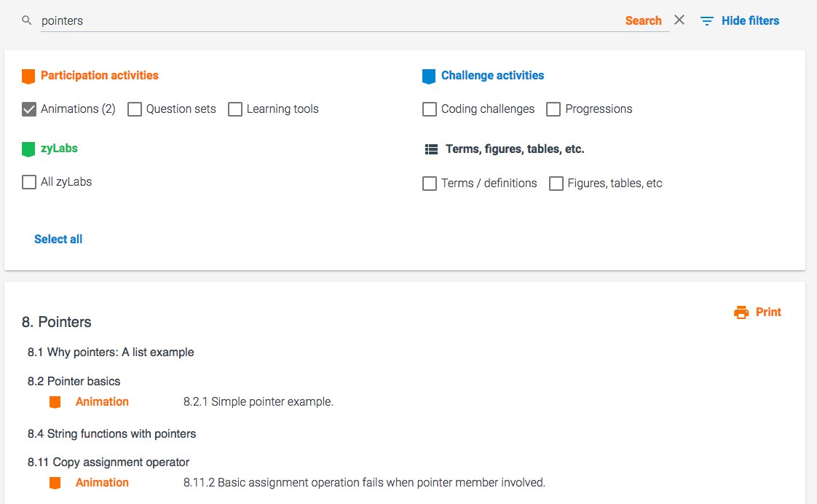The width and height of the screenshot is (817, 504).
Task: Click the orange Participation activities badge icon
Action: coord(28,76)
